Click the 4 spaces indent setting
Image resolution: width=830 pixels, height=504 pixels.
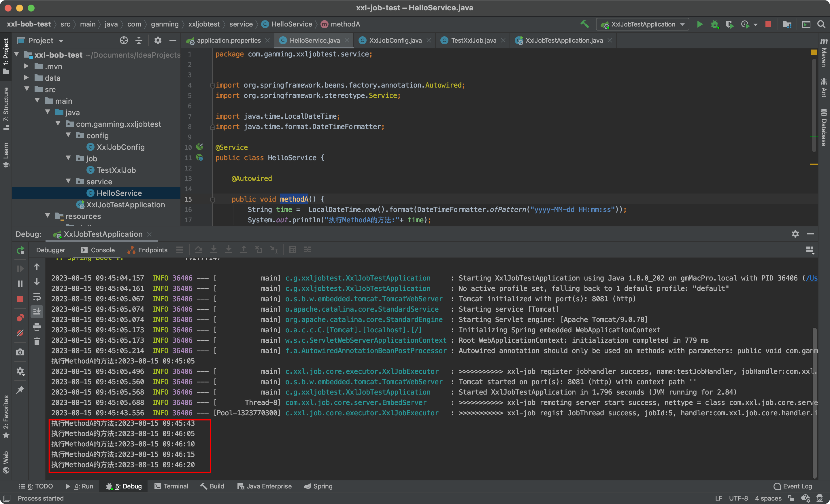[x=768, y=498]
